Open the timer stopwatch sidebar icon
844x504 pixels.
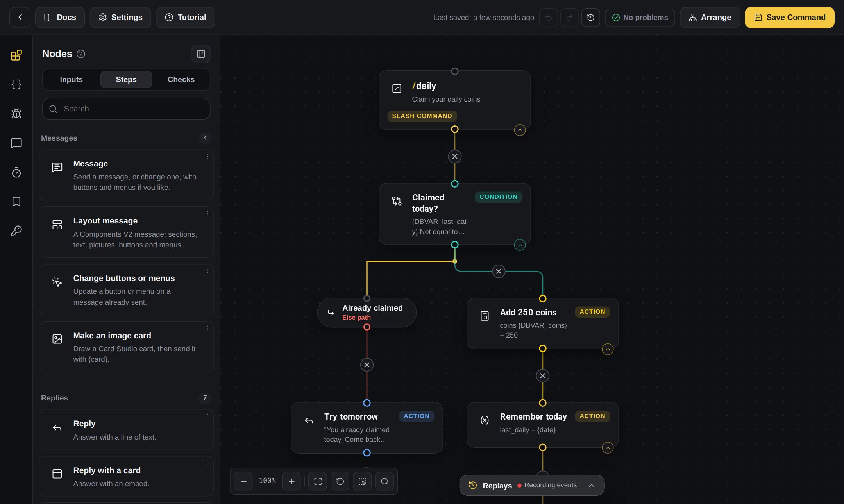coord(16,172)
